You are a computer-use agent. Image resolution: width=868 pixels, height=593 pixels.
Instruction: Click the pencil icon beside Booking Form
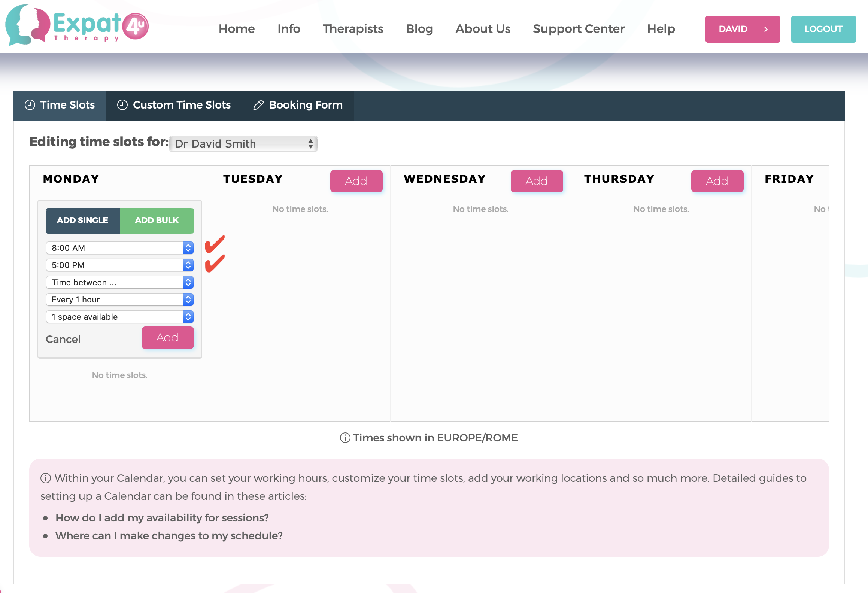tap(258, 105)
